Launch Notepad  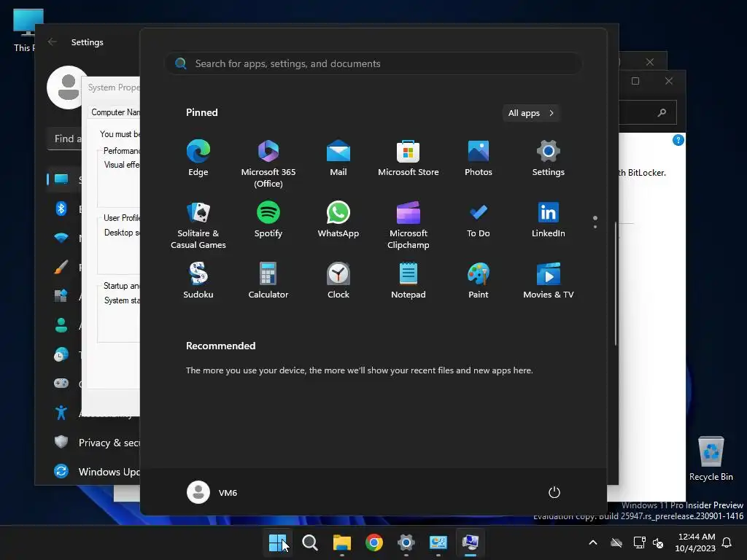409,281
